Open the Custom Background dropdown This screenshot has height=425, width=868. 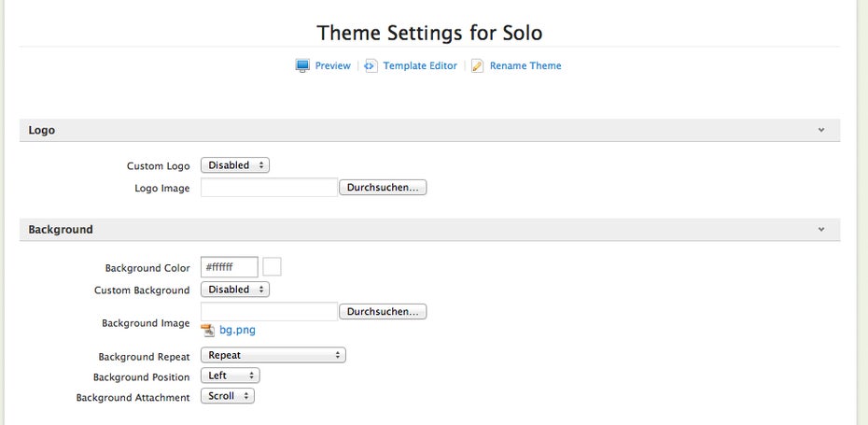tap(235, 290)
